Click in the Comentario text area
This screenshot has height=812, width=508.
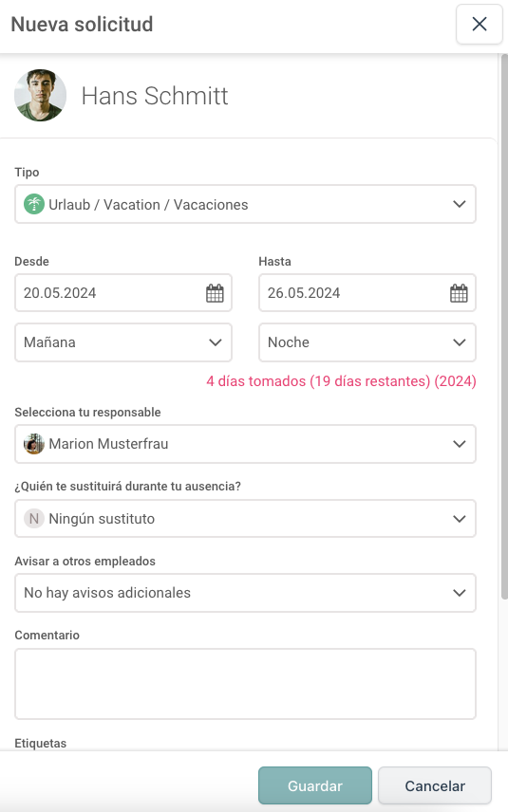pos(245,684)
